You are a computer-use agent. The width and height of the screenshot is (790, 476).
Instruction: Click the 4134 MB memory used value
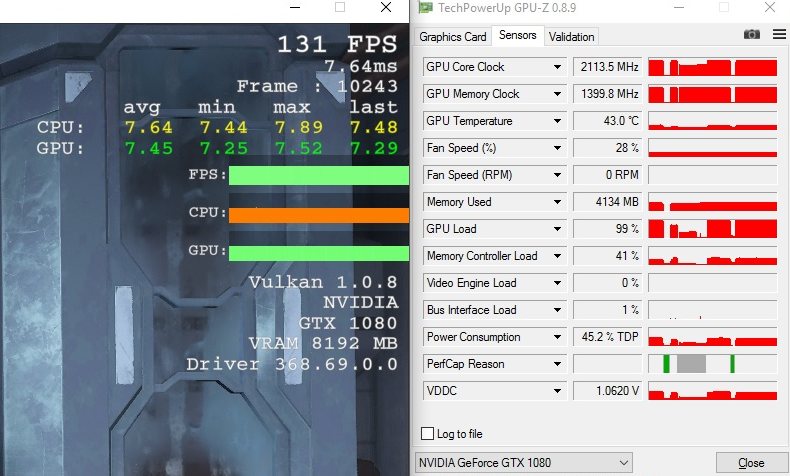point(608,202)
